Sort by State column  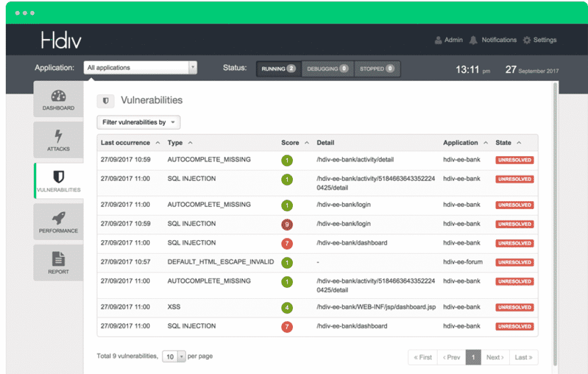tap(508, 142)
